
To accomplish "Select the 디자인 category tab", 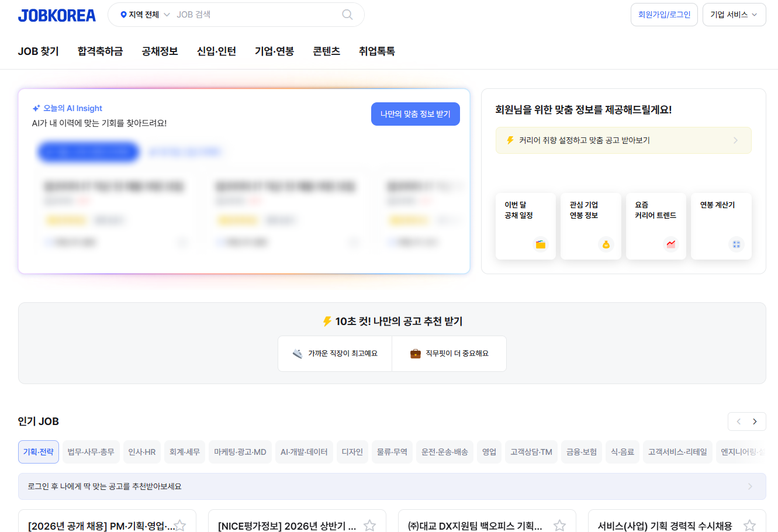I will [352, 452].
